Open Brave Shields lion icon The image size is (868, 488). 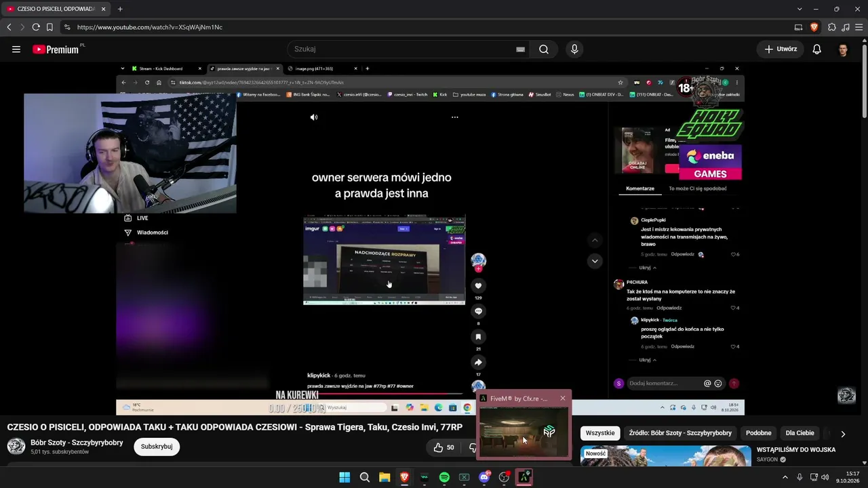[x=814, y=27]
